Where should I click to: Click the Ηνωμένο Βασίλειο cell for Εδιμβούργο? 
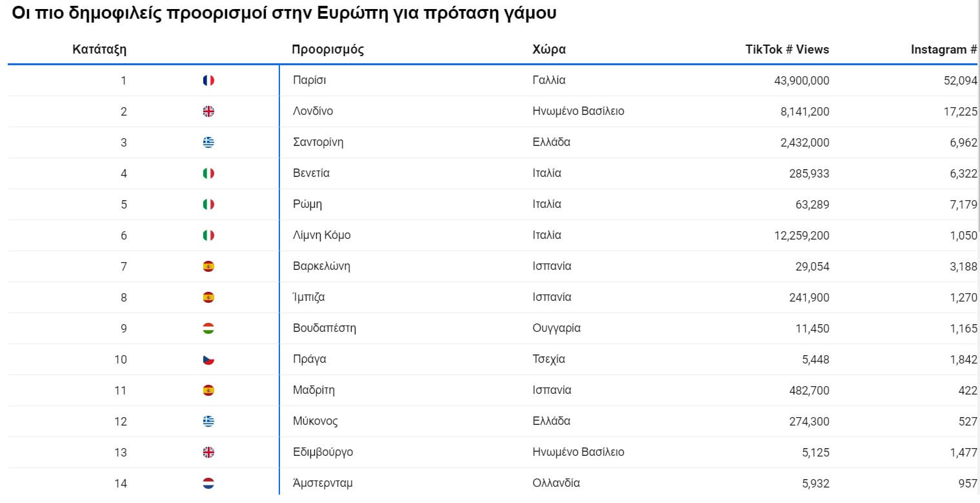coord(578,453)
